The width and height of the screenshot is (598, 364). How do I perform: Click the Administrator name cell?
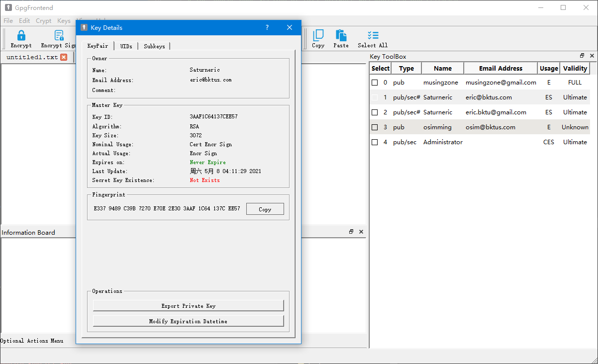(443, 142)
